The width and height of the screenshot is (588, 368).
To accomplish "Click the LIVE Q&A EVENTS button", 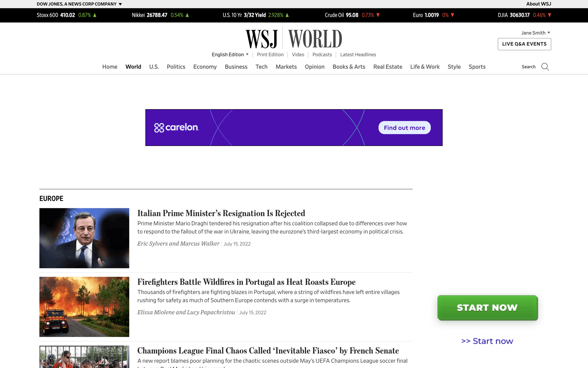I will coord(524,44).
